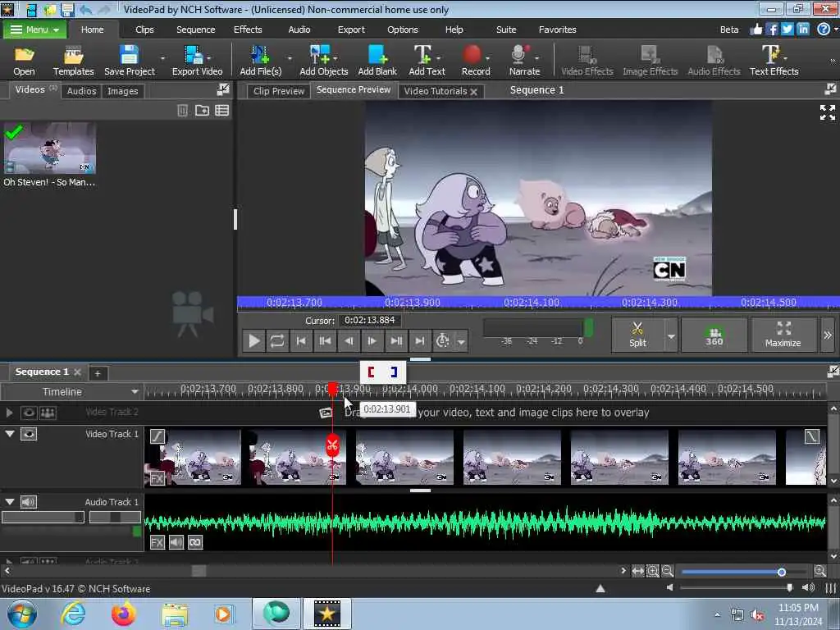Image resolution: width=840 pixels, height=630 pixels.
Task: Toggle visibility eye of Video Track 2
Action: coord(29,413)
